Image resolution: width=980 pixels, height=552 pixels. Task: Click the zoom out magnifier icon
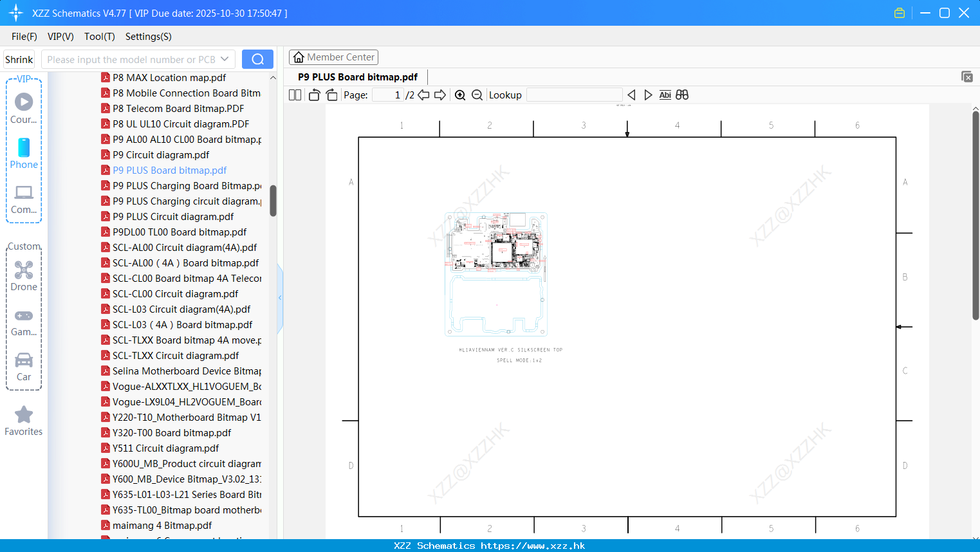[477, 95]
